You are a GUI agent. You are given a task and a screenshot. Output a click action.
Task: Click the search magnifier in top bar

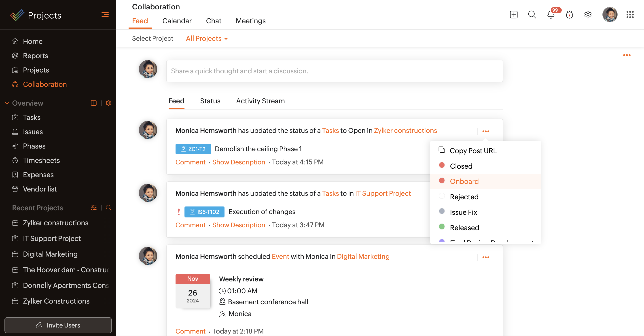pyautogui.click(x=532, y=15)
